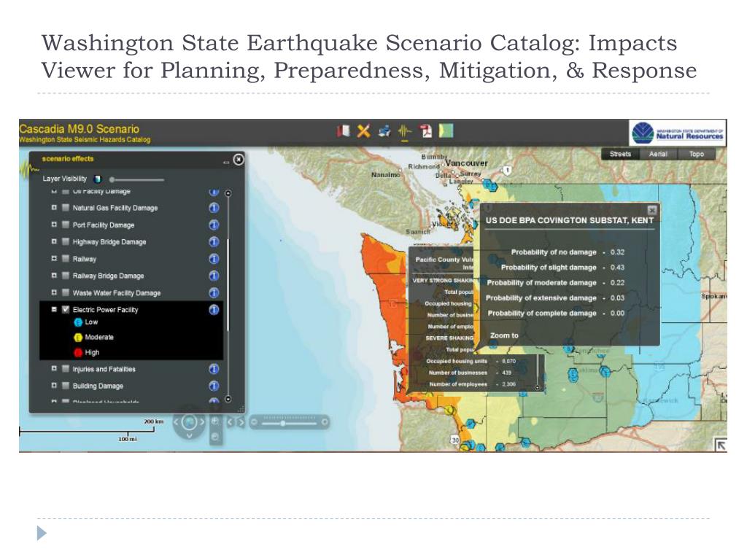This screenshot has height=560, width=747.
Task: Enable the Building Damage checkbox
Action: pos(66,386)
